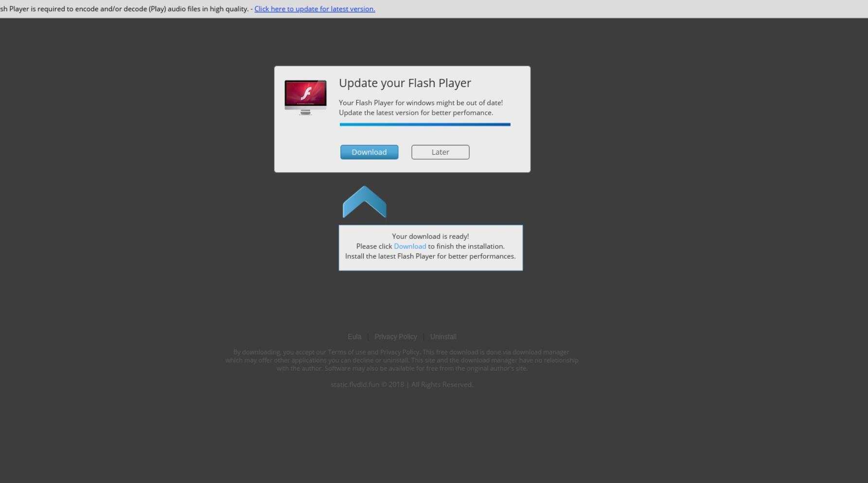Click the 'static.flvdld.fun © 2018' copyright line

click(x=402, y=384)
